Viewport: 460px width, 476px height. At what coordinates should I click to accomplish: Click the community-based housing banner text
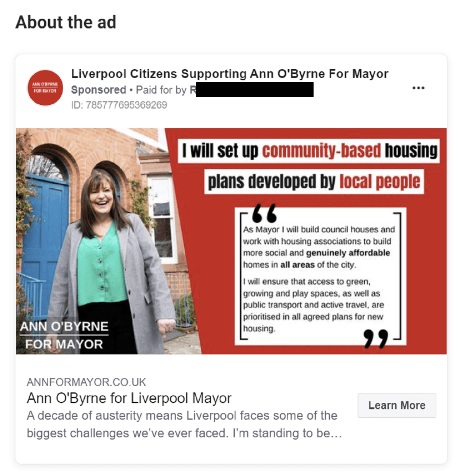pyautogui.click(x=309, y=150)
